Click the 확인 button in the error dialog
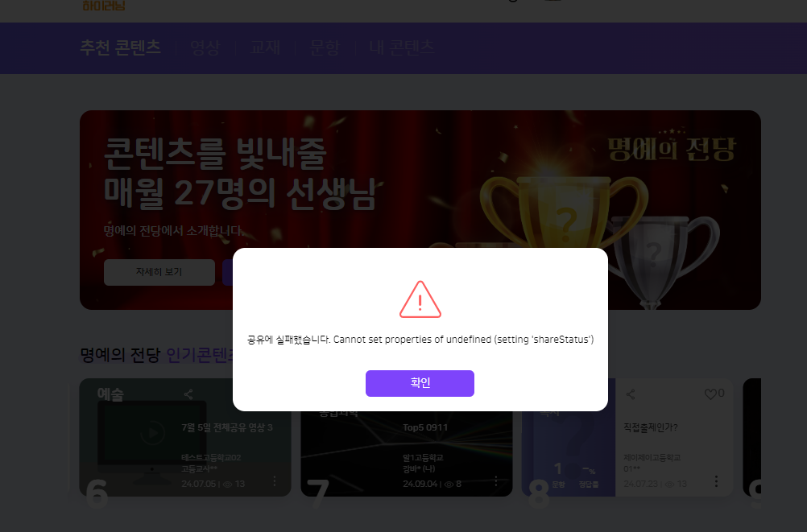The height and width of the screenshot is (532, 807). (x=420, y=383)
